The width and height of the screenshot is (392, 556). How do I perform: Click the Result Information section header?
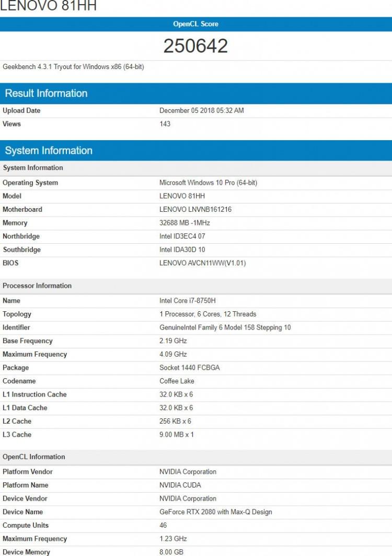(46, 94)
